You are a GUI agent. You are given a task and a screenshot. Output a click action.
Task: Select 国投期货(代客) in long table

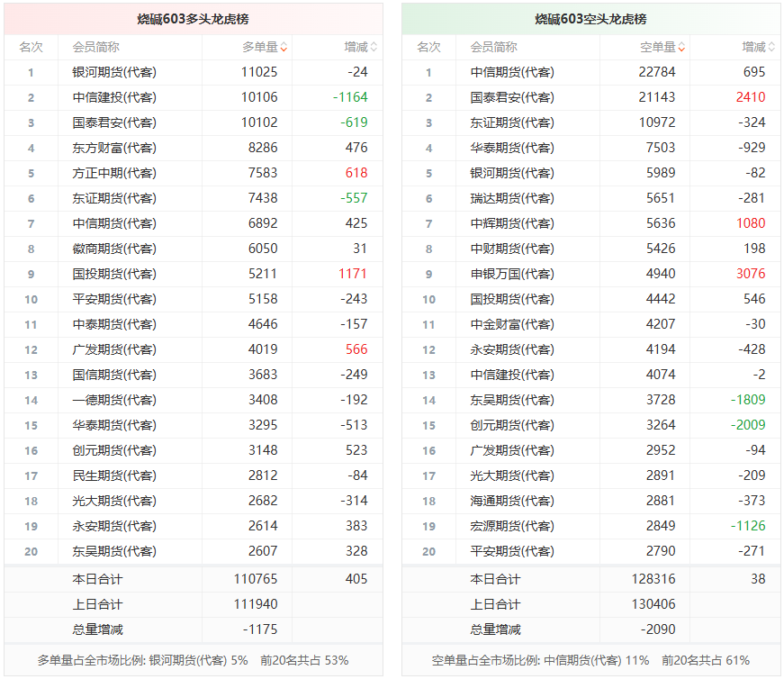[114, 274]
